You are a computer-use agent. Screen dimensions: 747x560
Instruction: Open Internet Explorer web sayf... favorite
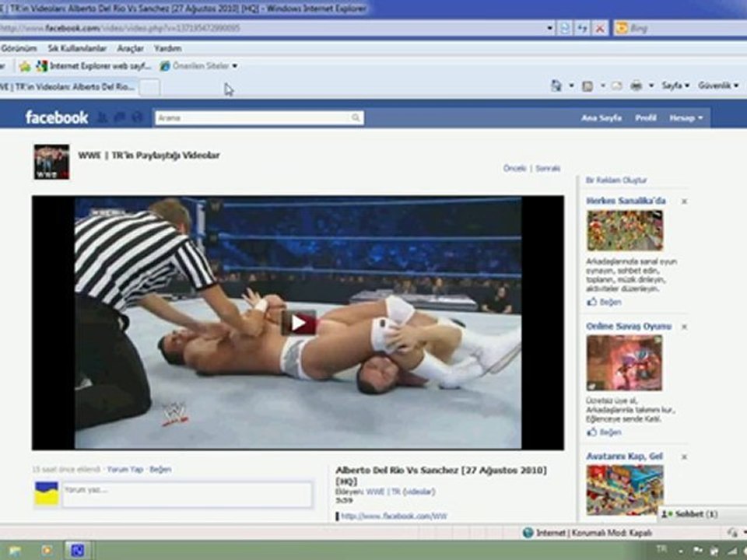point(94,66)
